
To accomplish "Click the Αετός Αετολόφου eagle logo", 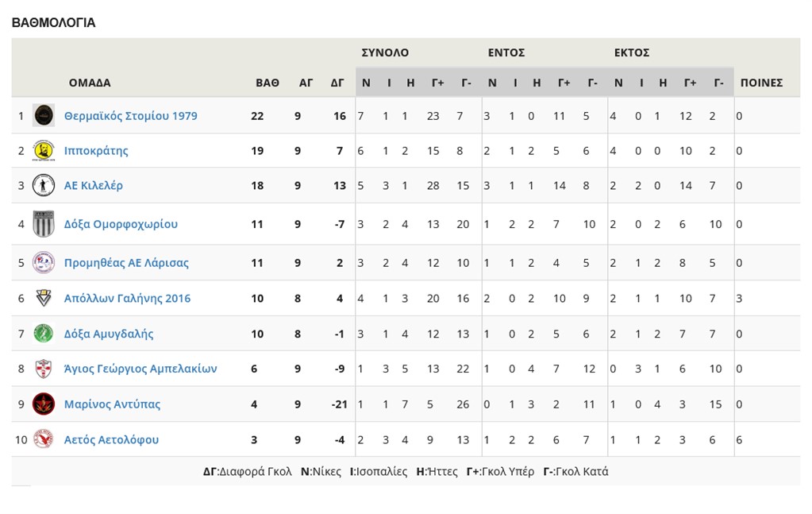I will (44, 439).
